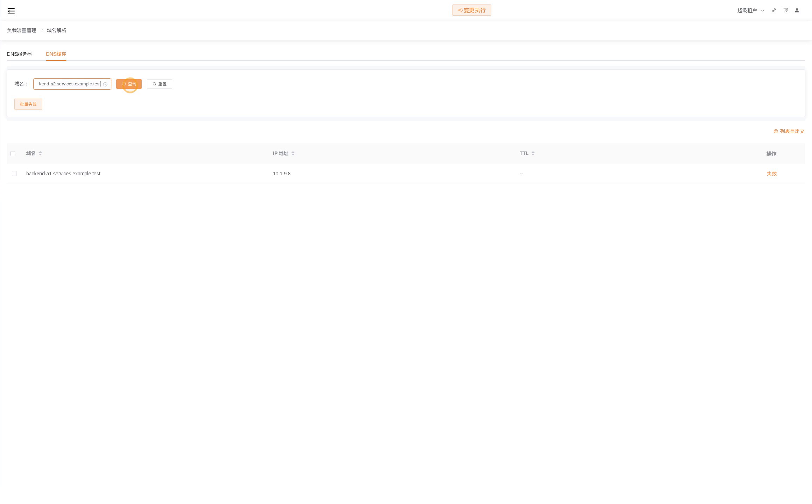The height and width of the screenshot is (504, 812).
Task: Open 列表自定义 column settings
Action: 789,131
